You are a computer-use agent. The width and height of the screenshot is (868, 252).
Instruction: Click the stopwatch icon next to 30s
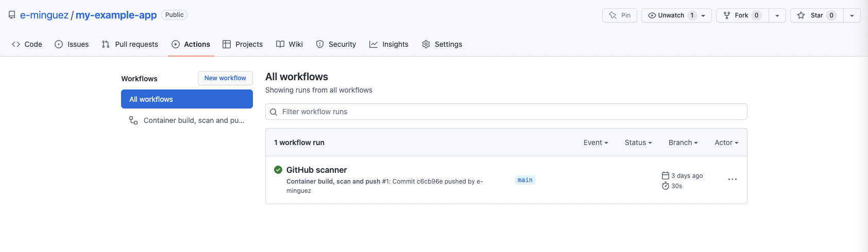coord(666,186)
